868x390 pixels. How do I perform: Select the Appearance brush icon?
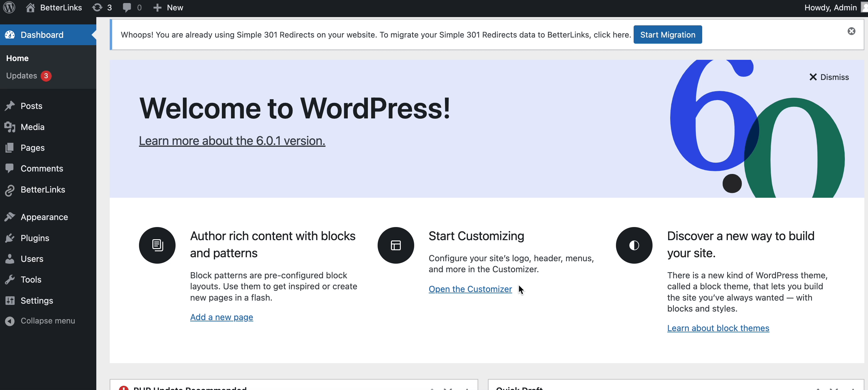(10, 217)
